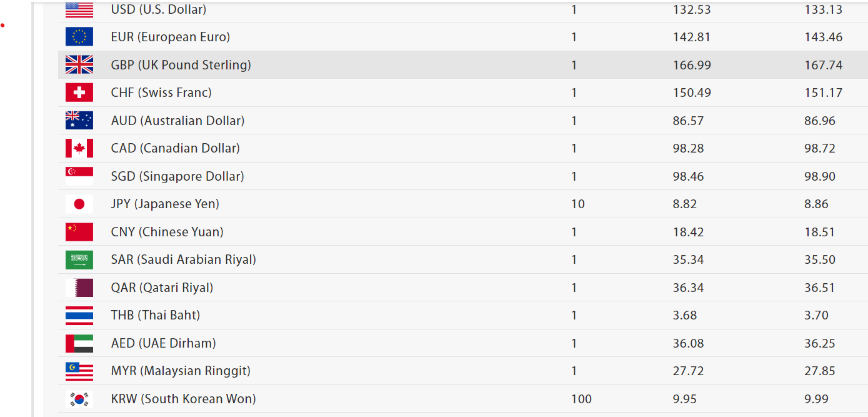Select the UK flag icon
The image size is (868, 417).
click(x=79, y=65)
